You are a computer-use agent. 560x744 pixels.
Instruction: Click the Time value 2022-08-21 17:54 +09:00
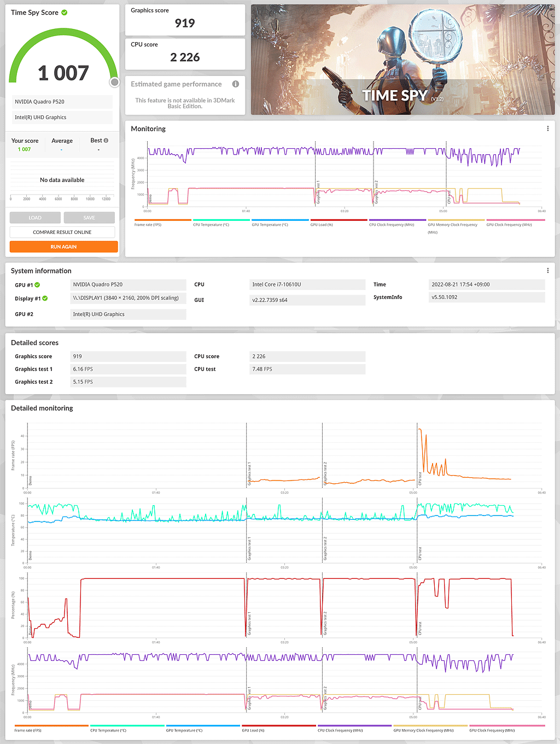[x=487, y=285]
